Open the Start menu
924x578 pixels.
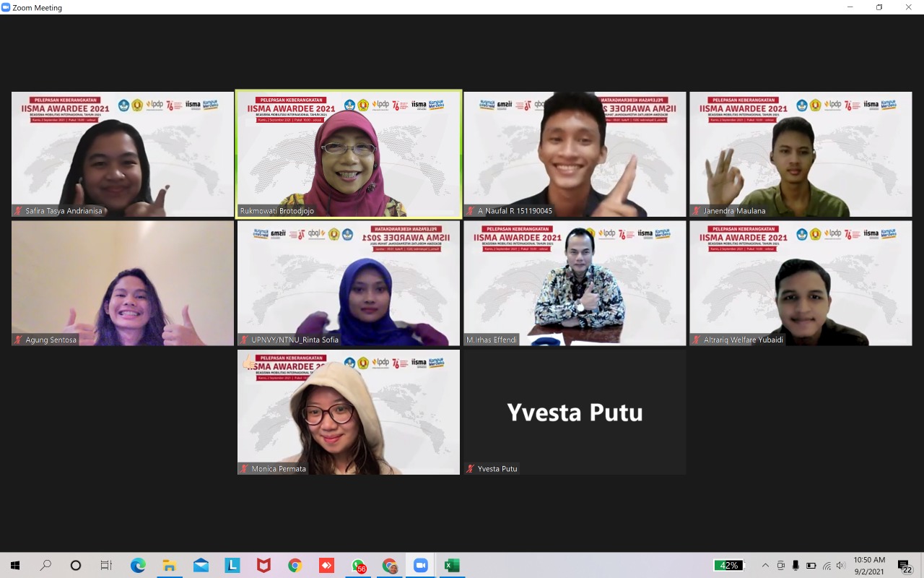pyautogui.click(x=14, y=565)
